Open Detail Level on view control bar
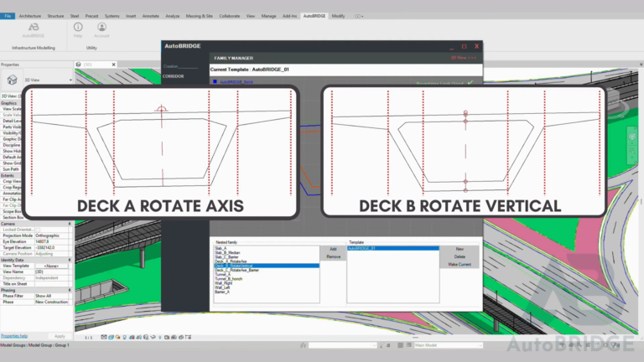 (x=104, y=337)
